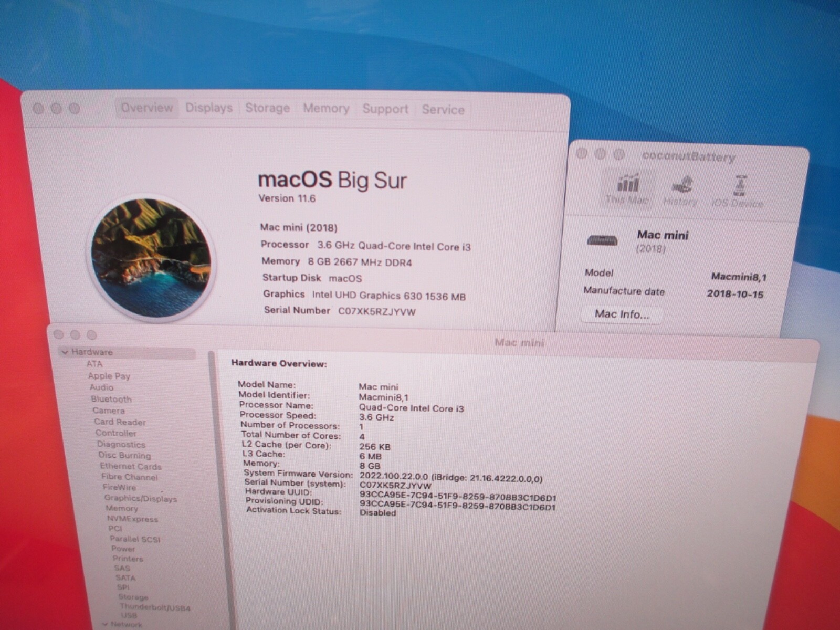This screenshot has height=630, width=840.
Task: Select SAS in the Hardware list
Action: click(x=122, y=568)
